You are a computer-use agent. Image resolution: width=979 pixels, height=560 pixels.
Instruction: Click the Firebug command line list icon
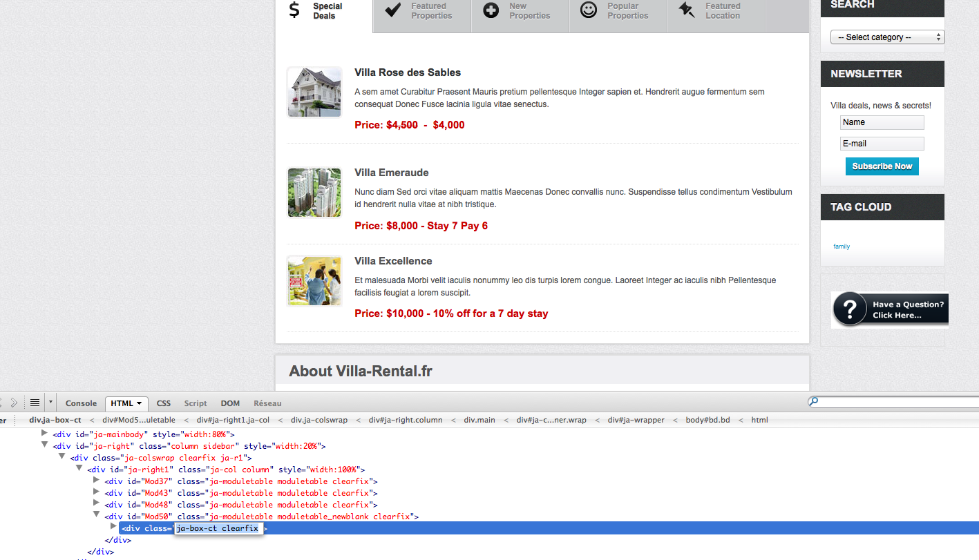coord(35,403)
